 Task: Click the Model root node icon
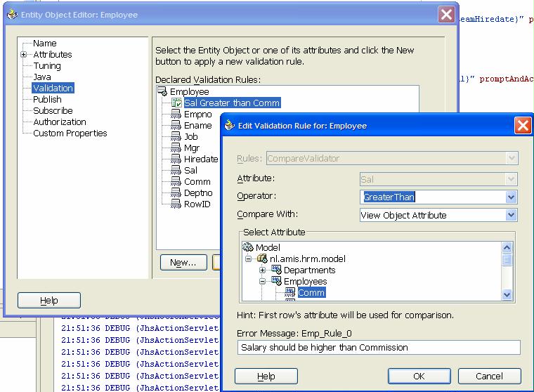(x=248, y=247)
